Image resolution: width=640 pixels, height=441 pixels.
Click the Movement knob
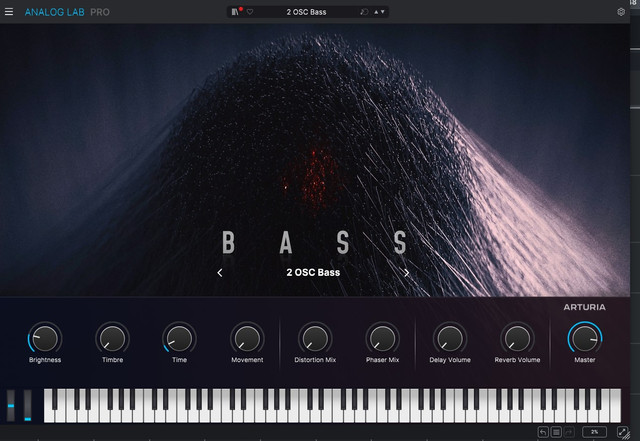point(247,339)
